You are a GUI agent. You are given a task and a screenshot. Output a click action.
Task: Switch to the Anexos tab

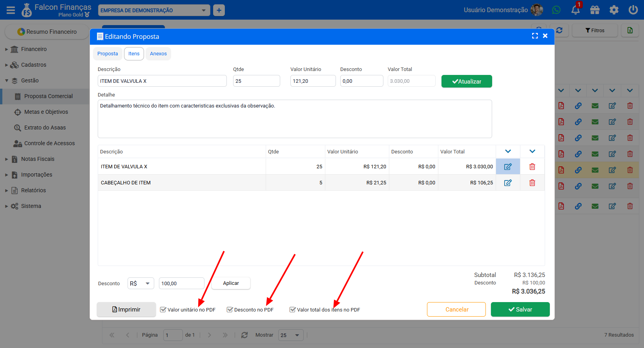pyautogui.click(x=158, y=54)
